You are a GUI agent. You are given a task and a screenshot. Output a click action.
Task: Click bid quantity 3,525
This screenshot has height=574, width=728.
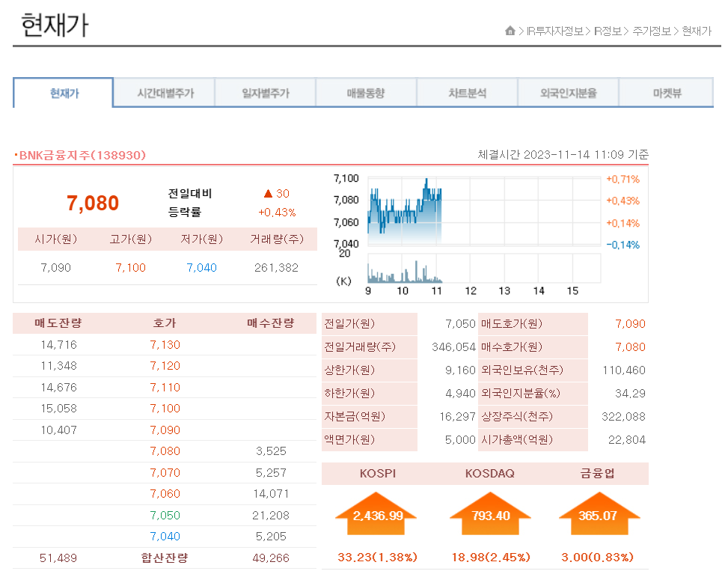coord(271,451)
